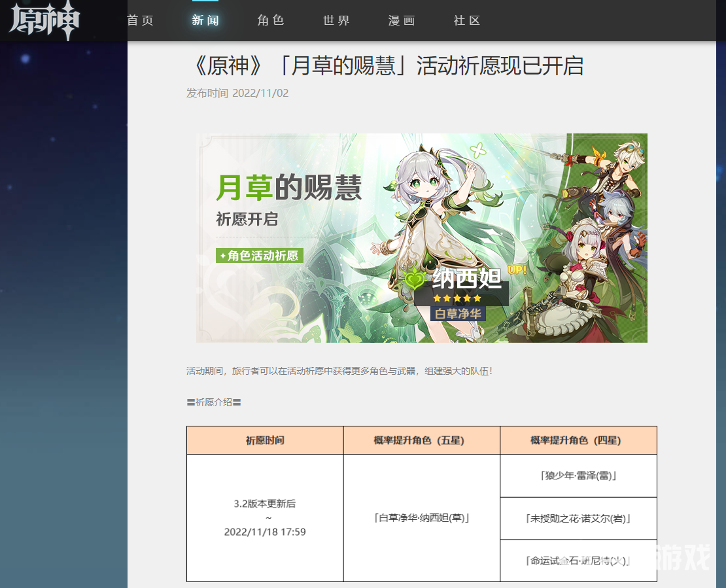Click the 白草净华 title tag in banner
Image resolution: width=726 pixels, height=588 pixels.
click(458, 314)
